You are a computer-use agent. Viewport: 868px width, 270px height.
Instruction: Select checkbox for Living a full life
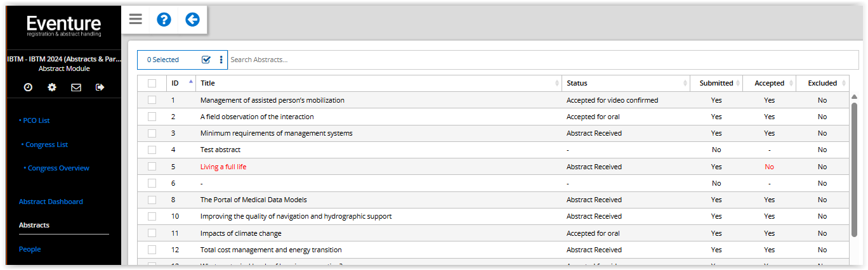click(152, 167)
